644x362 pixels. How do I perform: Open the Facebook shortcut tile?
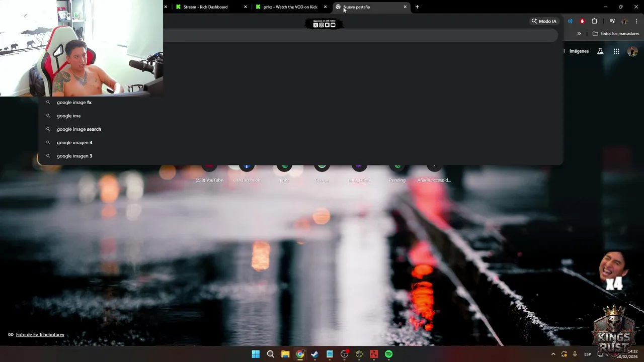(247, 173)
